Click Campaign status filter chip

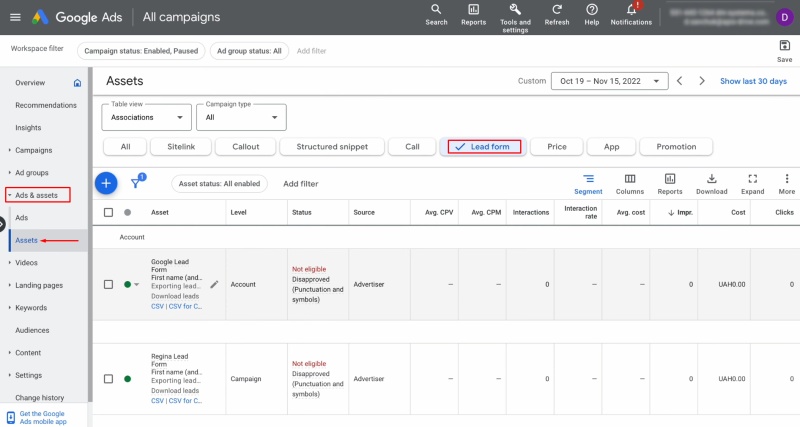coord(141,51)
